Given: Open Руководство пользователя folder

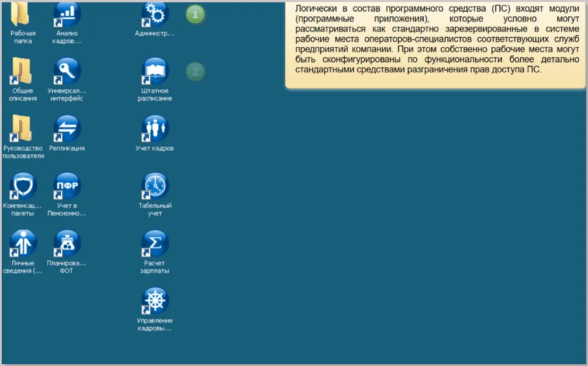Looking at the screenshot, I should [x=22, y=128].
